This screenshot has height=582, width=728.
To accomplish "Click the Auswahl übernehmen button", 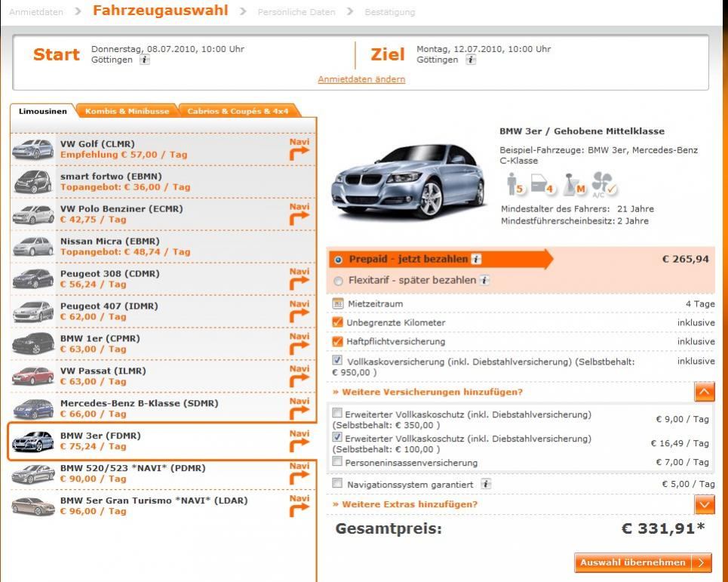I will [x=643, y=562].
